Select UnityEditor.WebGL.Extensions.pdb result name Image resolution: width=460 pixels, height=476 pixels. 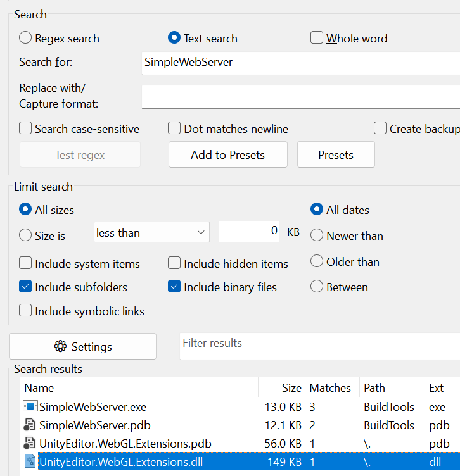click(x=125, y=444)
